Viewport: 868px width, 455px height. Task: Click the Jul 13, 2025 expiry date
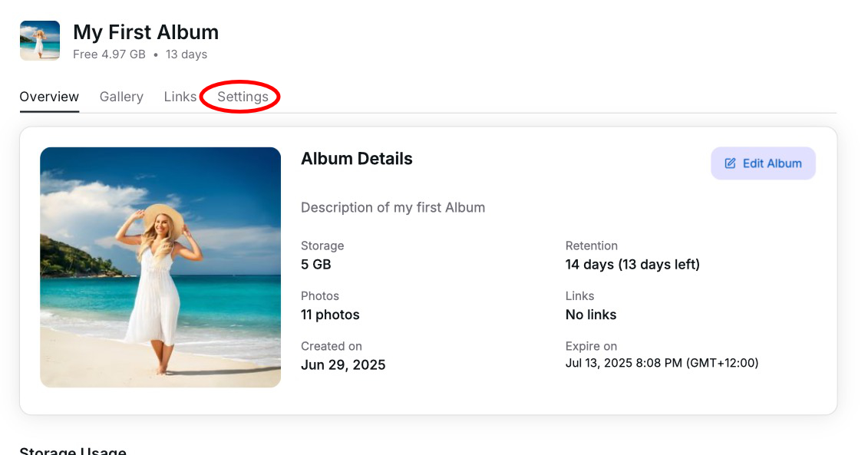pos(662,363)
